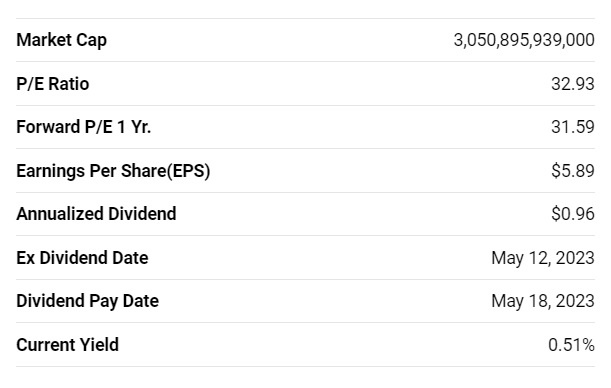
Task: Select the EPS value $5.89
Action: 573,171
